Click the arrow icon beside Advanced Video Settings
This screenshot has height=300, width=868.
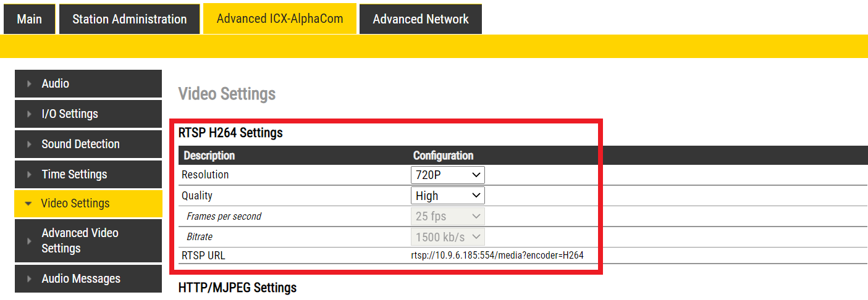[29, 241]
